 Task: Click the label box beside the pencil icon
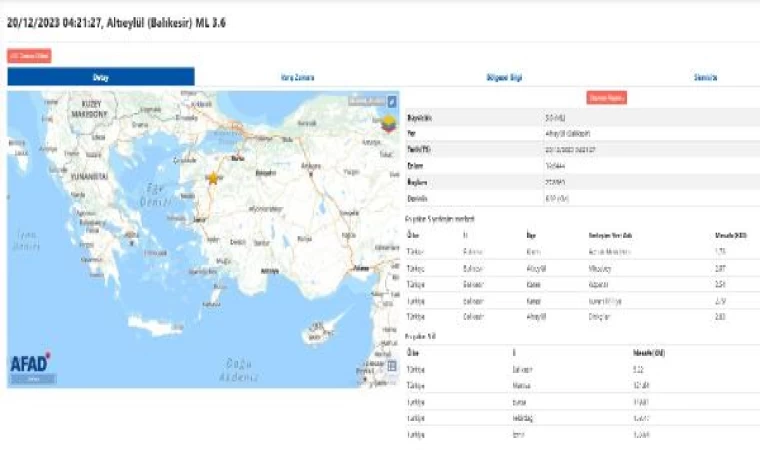366,101
